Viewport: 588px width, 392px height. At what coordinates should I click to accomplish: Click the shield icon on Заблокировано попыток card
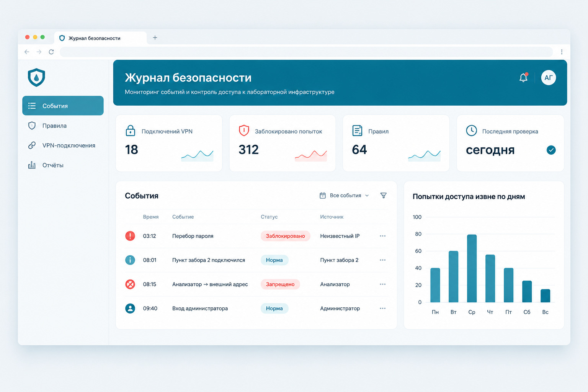point(244,131)
